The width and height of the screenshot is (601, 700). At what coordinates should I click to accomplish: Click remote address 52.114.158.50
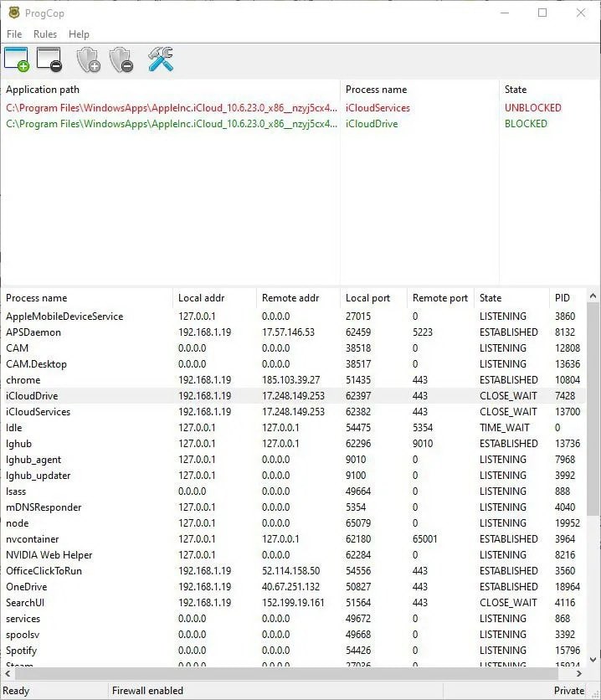pos(291,571)
